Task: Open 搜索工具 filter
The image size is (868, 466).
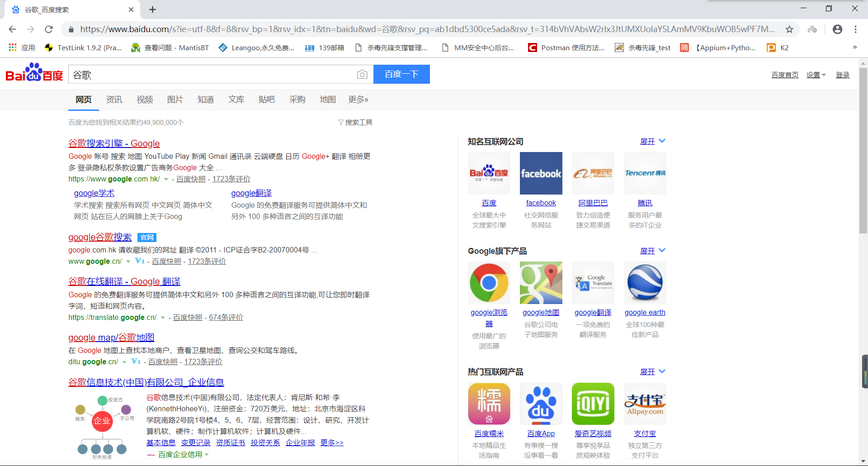Action: (x=355, y=123)
